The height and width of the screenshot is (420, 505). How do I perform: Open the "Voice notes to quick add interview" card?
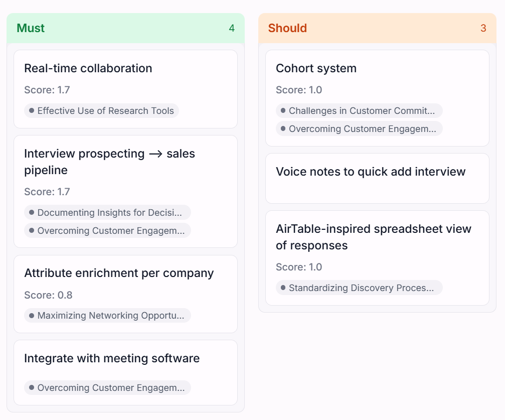(371, 172)
